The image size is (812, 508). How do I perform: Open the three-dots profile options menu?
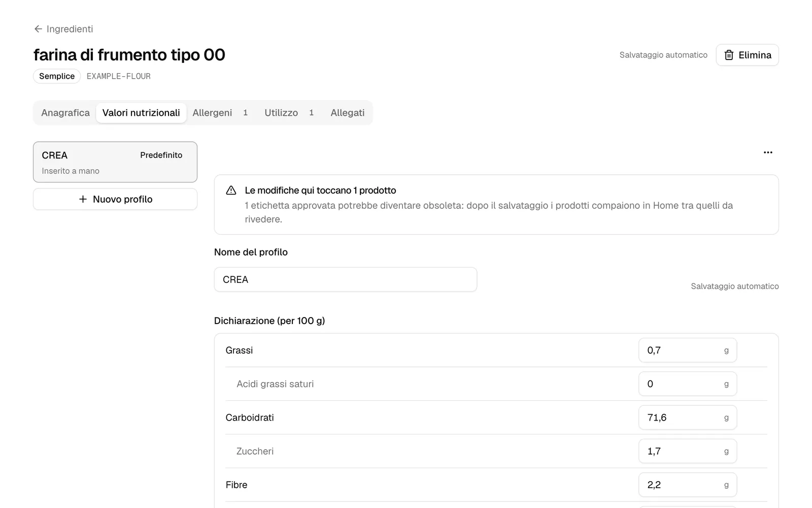[x=768, y=152]
